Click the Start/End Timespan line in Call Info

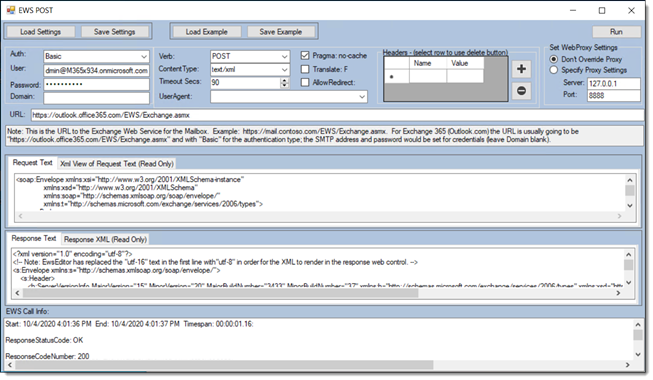[x=129, y=324]
